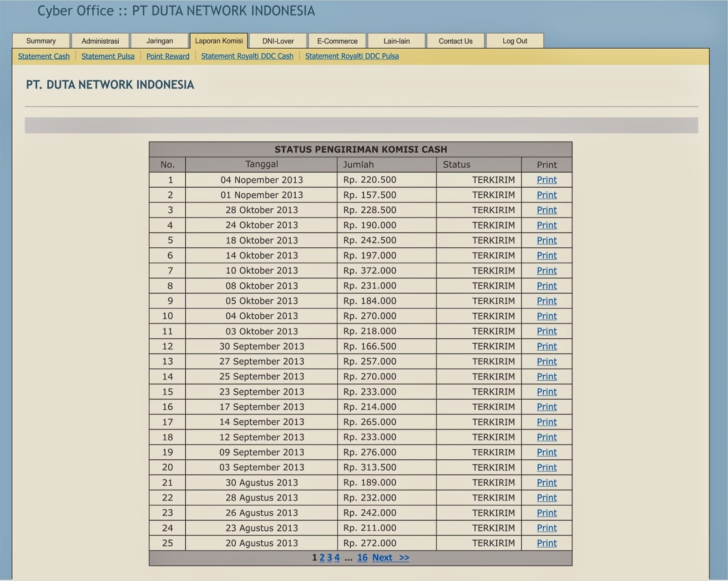728x581 pixels.
Task: Print the 26 Agustus 2013 row
Action: pyautogui.click(x=546, y=513)
